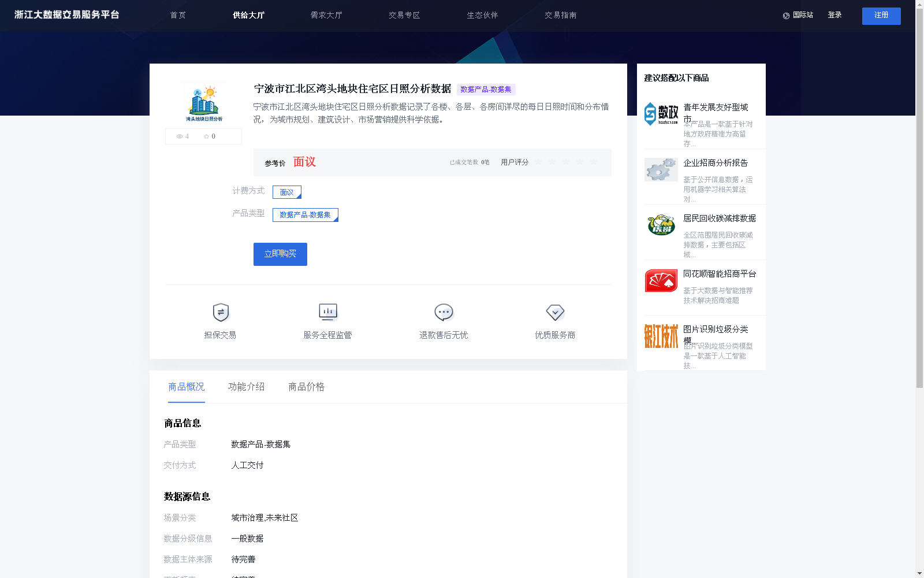Screen dimensions: 924x578
Task: Select 面议 billing method option
Action: tap(287, 192)
